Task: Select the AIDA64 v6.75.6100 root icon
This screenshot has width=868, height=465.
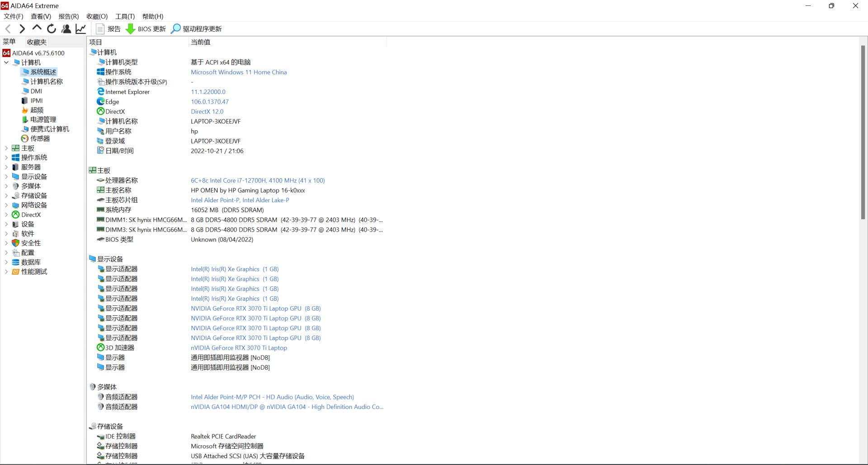Action: [6, 53]
